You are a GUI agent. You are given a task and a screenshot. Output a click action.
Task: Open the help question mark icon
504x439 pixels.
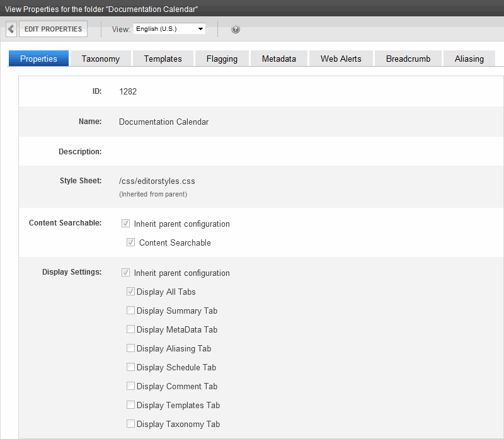pos(236,30)
